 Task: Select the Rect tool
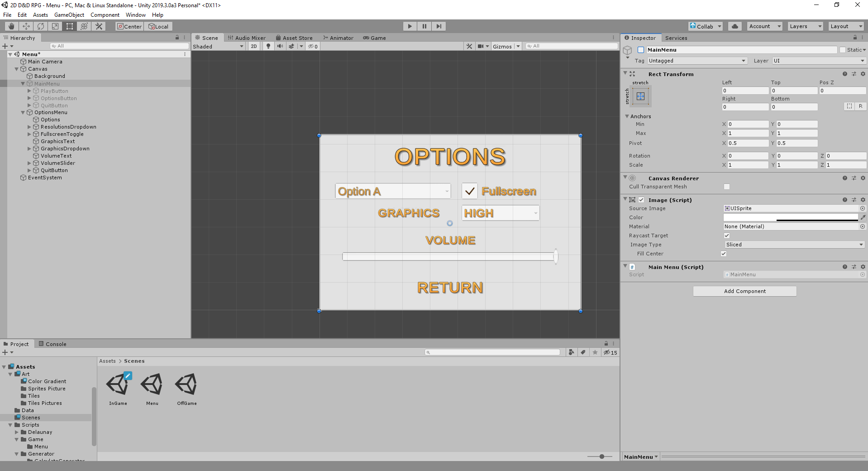coord(70,26)
